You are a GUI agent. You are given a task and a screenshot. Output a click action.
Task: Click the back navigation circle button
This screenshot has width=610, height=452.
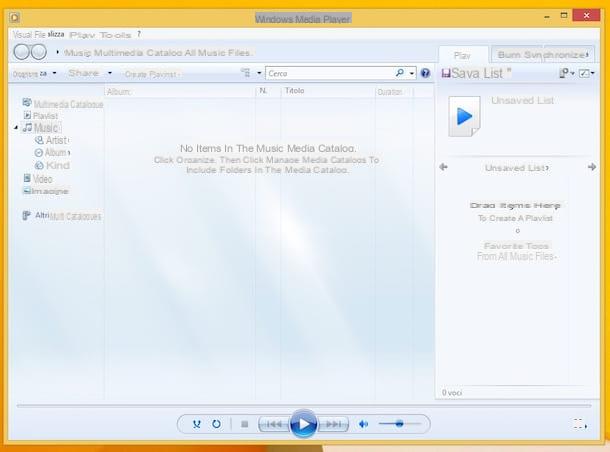click(x=21, y=52)
